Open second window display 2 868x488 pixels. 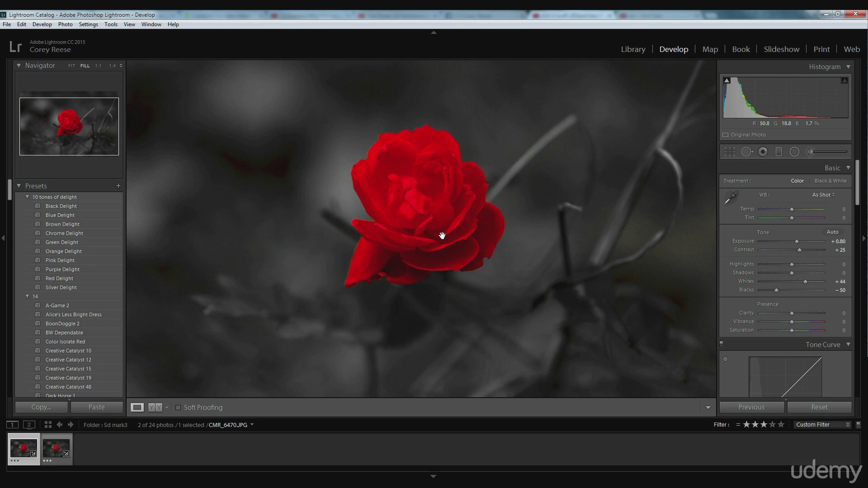[x=29, y=425]
